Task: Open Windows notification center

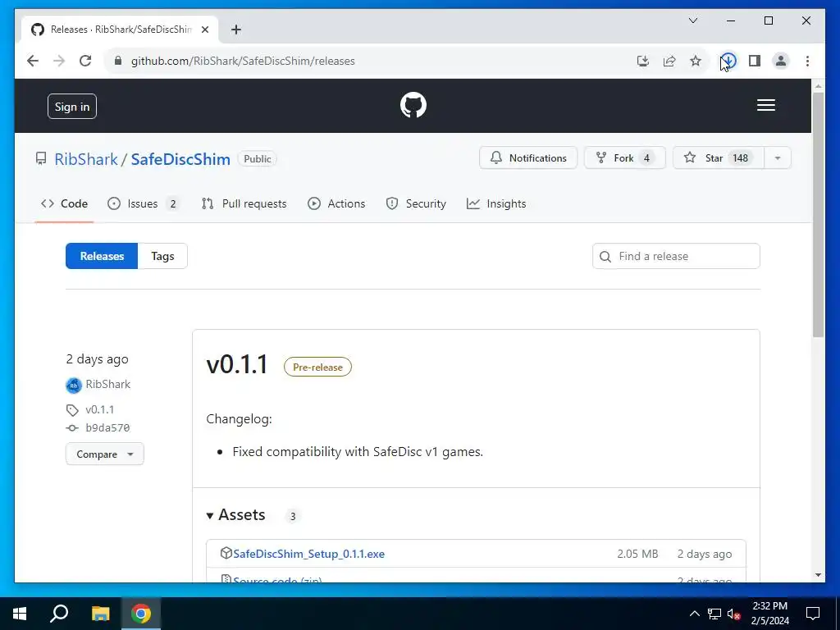Action: pos(813,614)
